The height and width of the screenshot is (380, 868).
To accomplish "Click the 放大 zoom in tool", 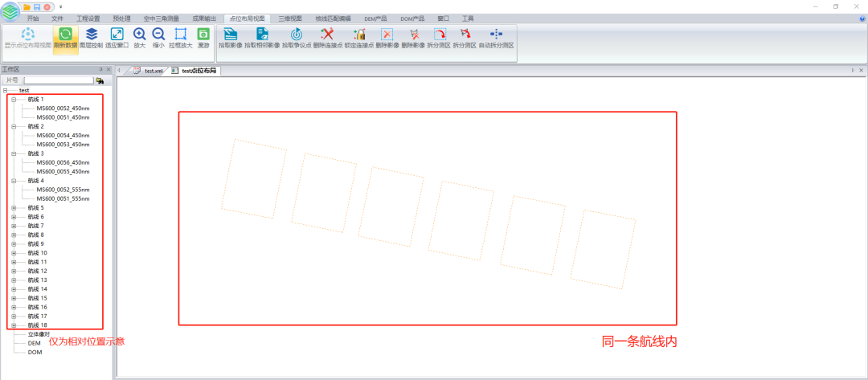I will tap(139, 37).
